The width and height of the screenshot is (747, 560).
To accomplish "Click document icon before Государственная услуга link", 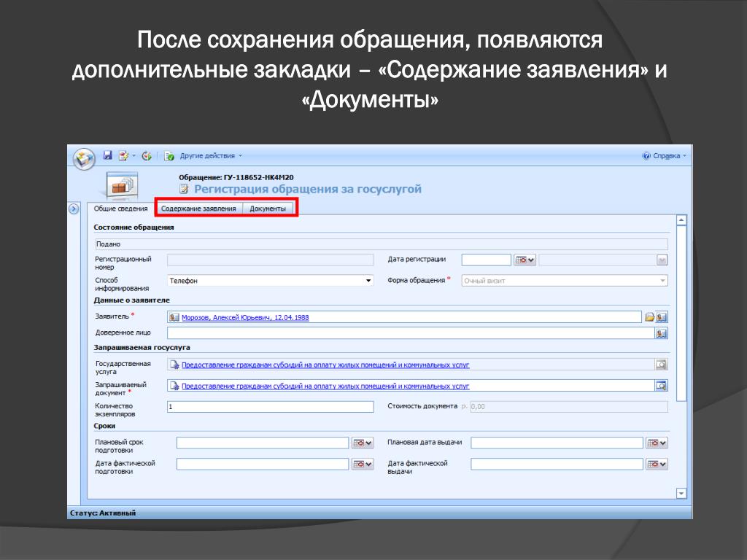I will (x=174, y=365).
